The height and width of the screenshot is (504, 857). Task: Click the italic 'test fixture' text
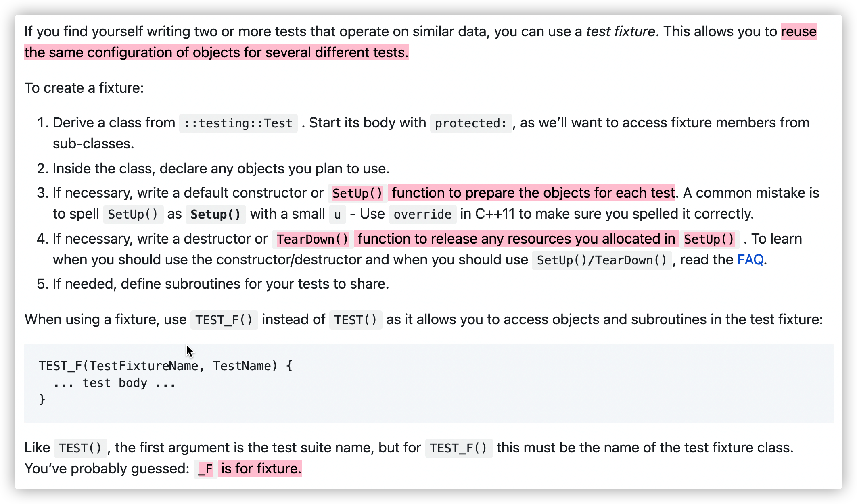tap(620, 31)
